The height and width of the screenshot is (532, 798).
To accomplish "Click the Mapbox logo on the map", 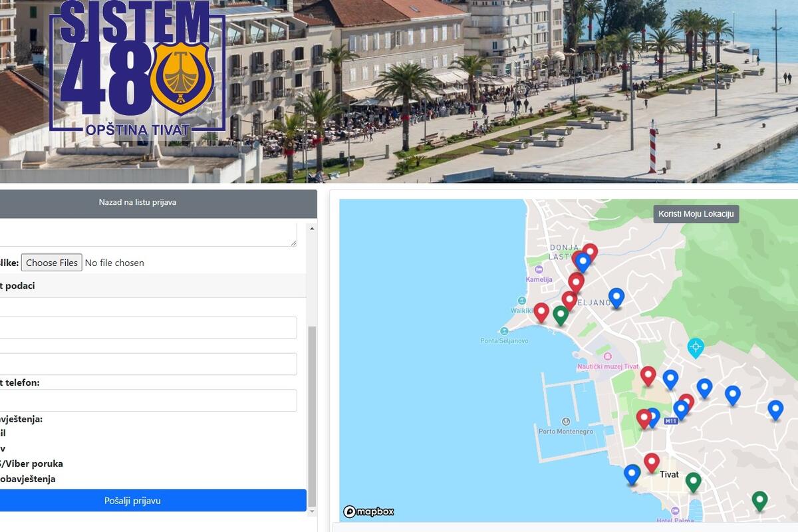I will [369, 511].
